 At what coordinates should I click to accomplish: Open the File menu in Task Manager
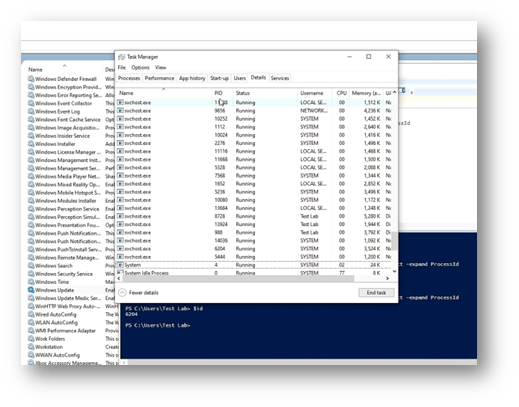(122, 67)
